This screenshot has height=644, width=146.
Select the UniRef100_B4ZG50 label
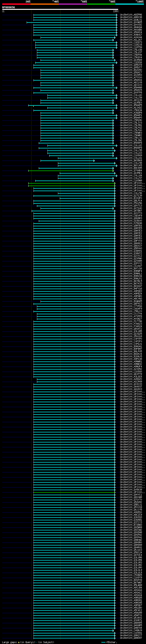131,70
